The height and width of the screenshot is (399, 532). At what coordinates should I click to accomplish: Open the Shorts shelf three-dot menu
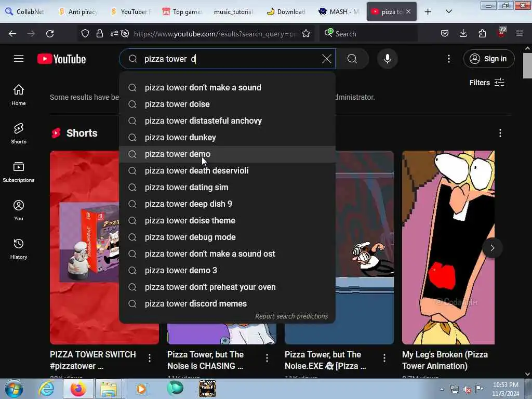click(x=500, y=133)
